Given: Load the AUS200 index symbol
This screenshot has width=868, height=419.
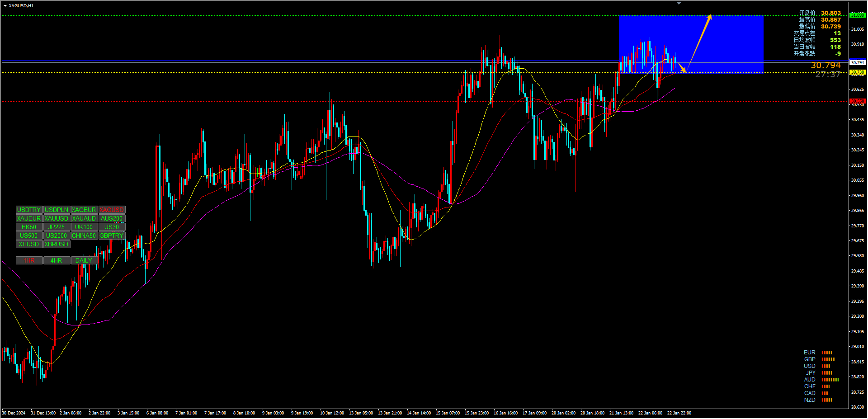Looking at the screenshot, I should click(112, 219).
